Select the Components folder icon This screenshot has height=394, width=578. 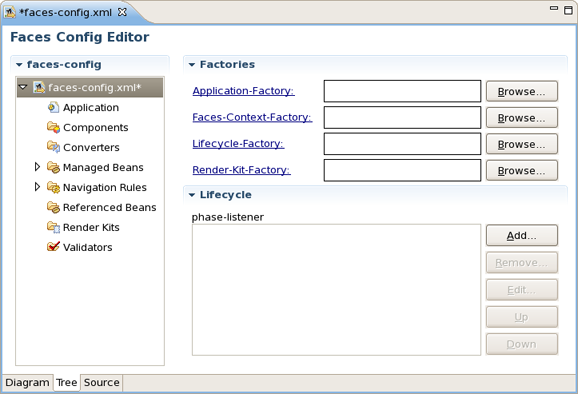pyautogui.click(x=53, y=128)
